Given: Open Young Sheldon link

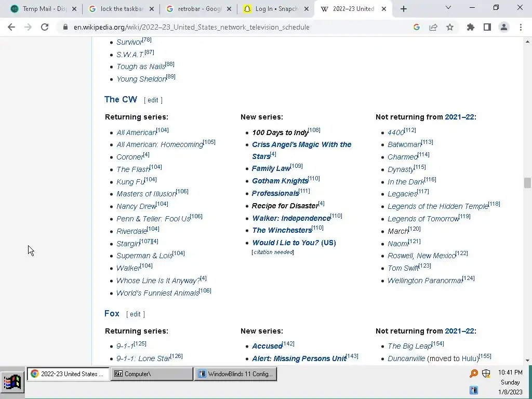Looking at the screenshot, I should [141, 79].
